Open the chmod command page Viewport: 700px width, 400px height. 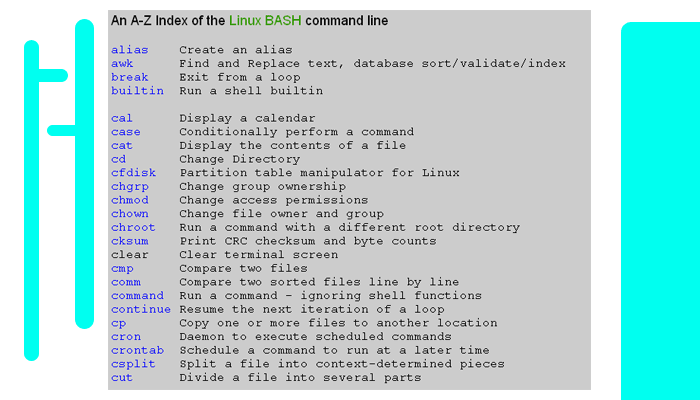(x=129, y=200)
